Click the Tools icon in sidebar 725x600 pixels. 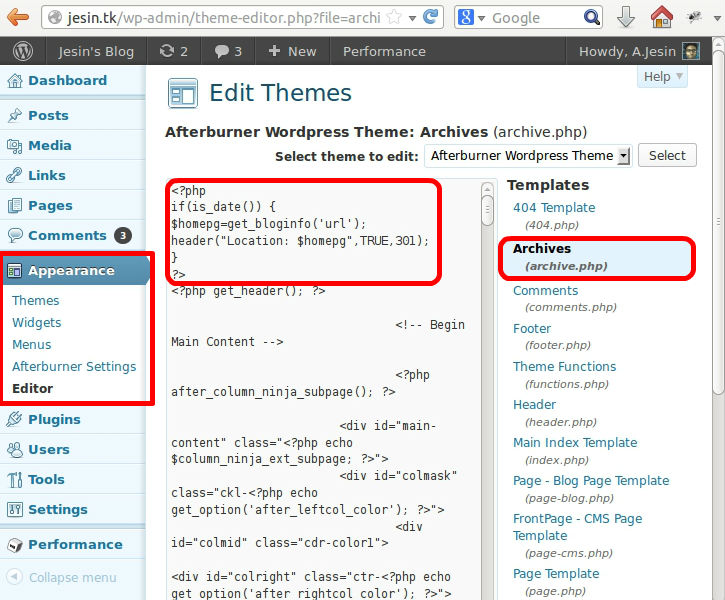pyautogui.click(x=15, y=480)
